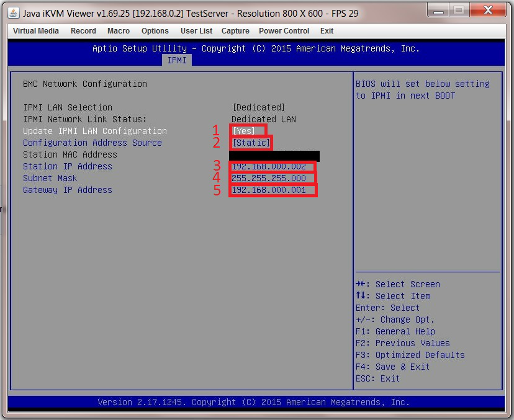
Task: Open the Configuration Address Source [Static] selector
Action: [x=251, y=143]
